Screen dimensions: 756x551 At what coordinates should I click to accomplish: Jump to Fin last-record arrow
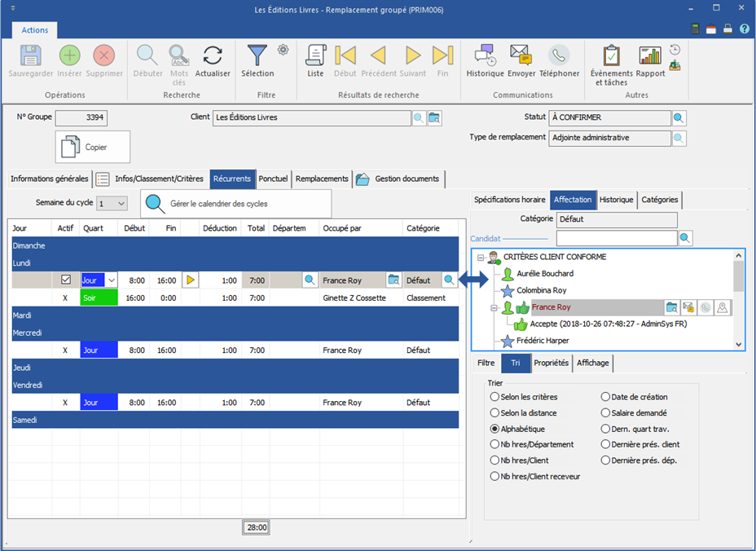click(x=442, y=55)
